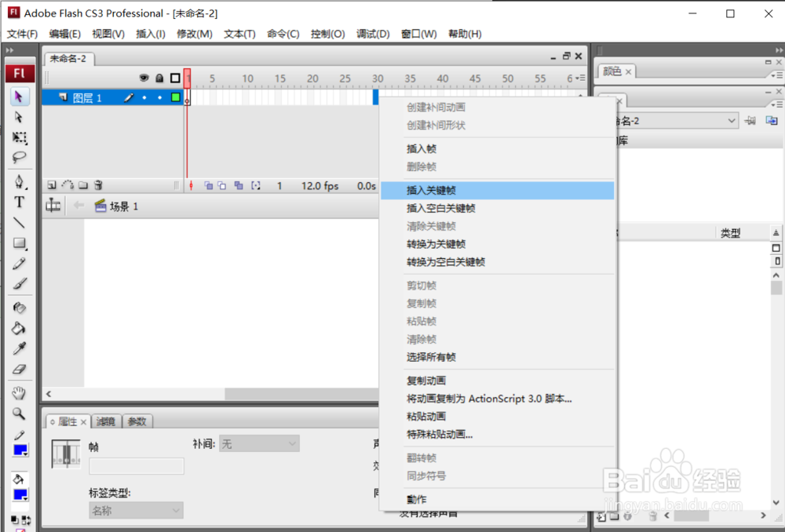Select the Zoom magnifier tool

[x=19, y=414]
